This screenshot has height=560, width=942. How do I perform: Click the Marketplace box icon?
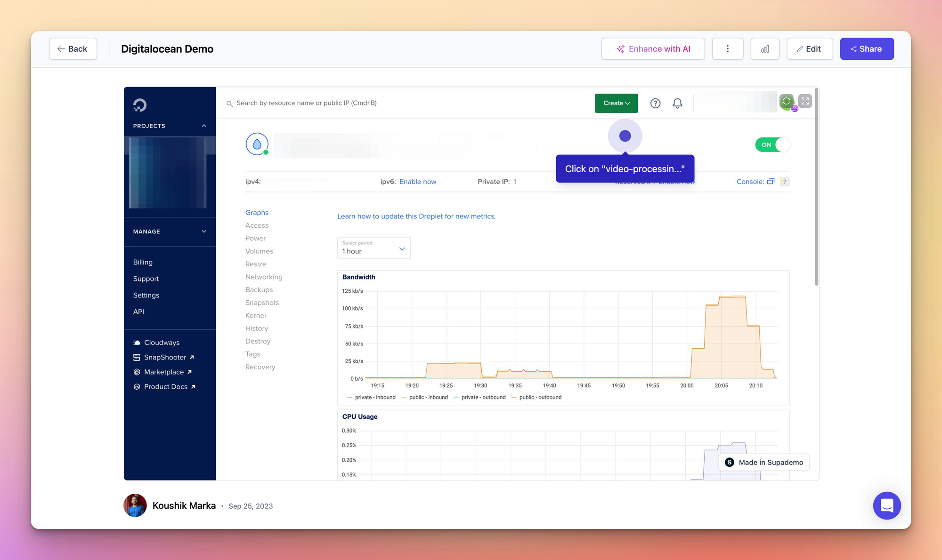137,372
